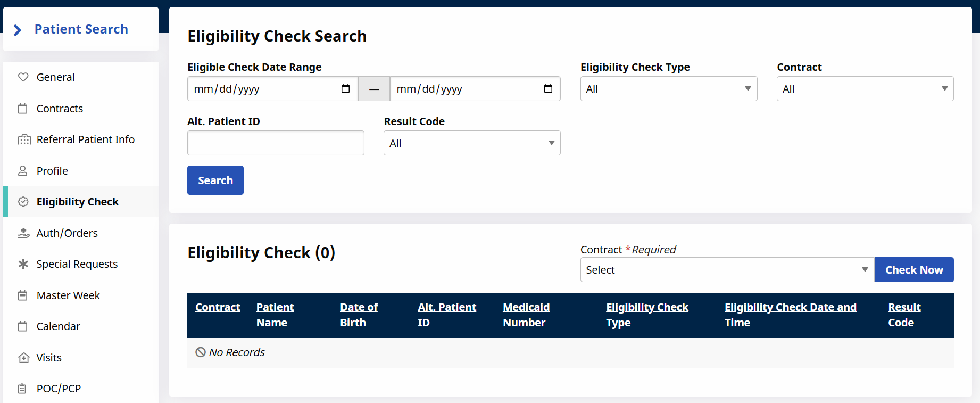Open the required Contract Select dropdown
This screenshot has width=980, height=403.
[x=727, y=270]
